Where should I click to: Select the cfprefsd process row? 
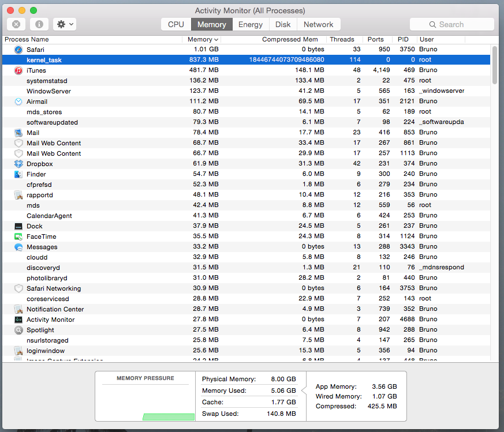[246, 185]
